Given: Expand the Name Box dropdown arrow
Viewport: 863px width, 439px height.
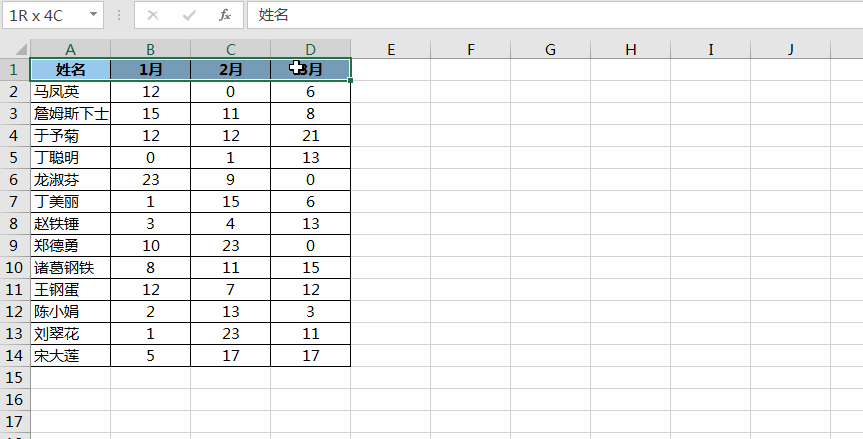Looking at the screenshot, I should click(x=93, y=15).
